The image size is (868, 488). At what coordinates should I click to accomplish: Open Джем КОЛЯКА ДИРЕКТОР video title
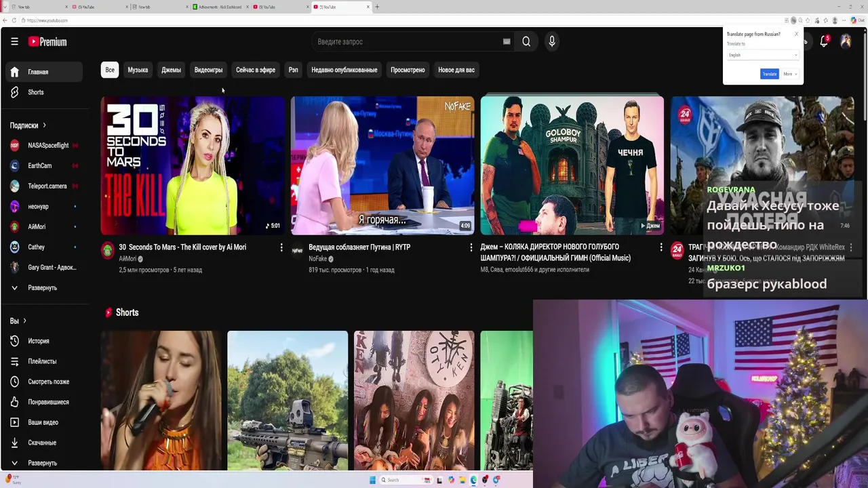pyautogui.click(x=555, y=253)
